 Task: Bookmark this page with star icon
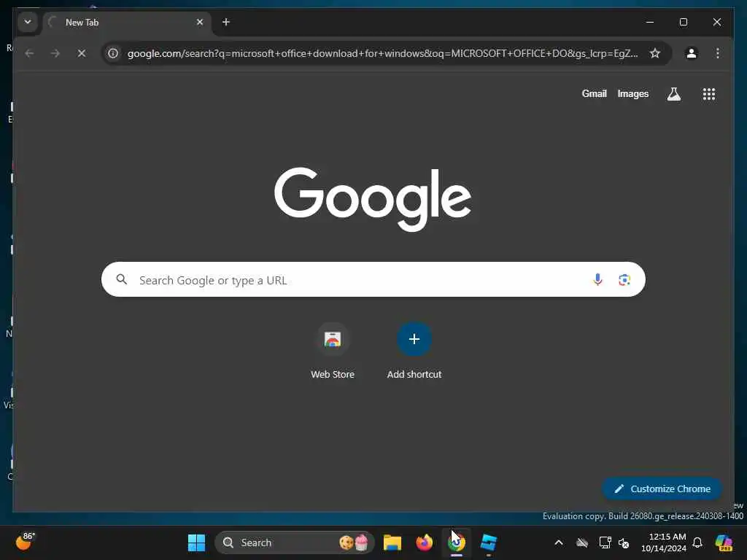click(655, 53)
